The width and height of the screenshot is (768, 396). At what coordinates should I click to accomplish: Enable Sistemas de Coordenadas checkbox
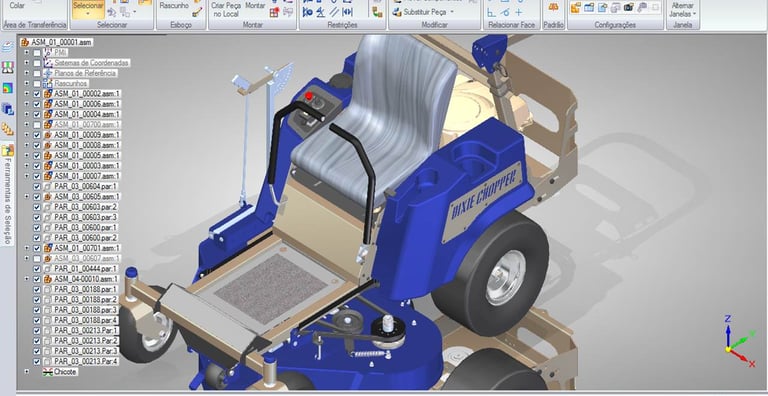[37, 63]
